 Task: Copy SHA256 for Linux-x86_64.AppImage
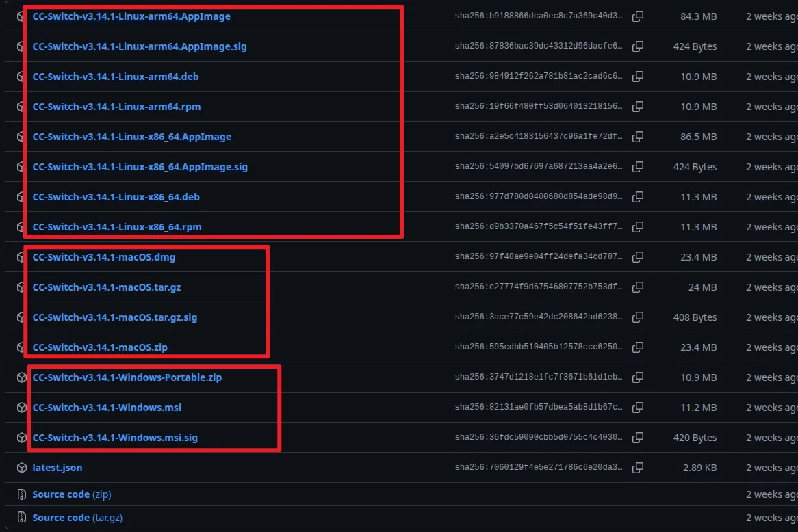coord(638,136)
